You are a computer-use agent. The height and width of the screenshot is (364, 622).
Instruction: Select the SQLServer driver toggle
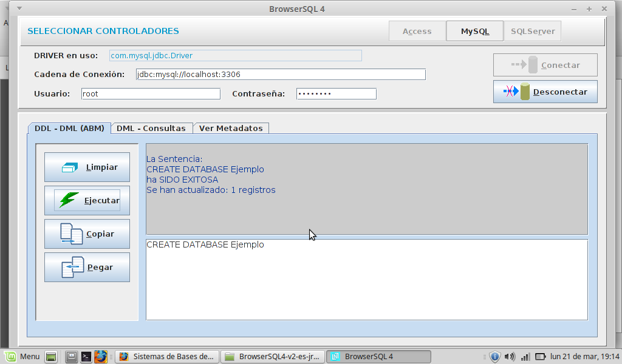pos(533,32)
